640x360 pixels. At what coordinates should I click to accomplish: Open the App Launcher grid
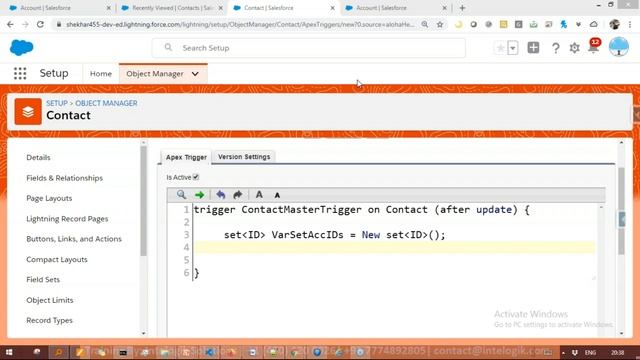[20, 73]
